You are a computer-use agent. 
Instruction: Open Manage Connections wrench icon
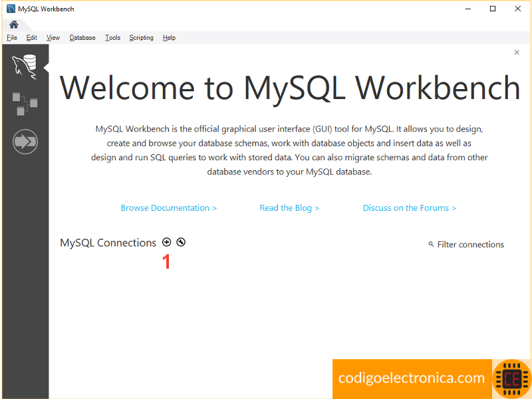(181, 242)
